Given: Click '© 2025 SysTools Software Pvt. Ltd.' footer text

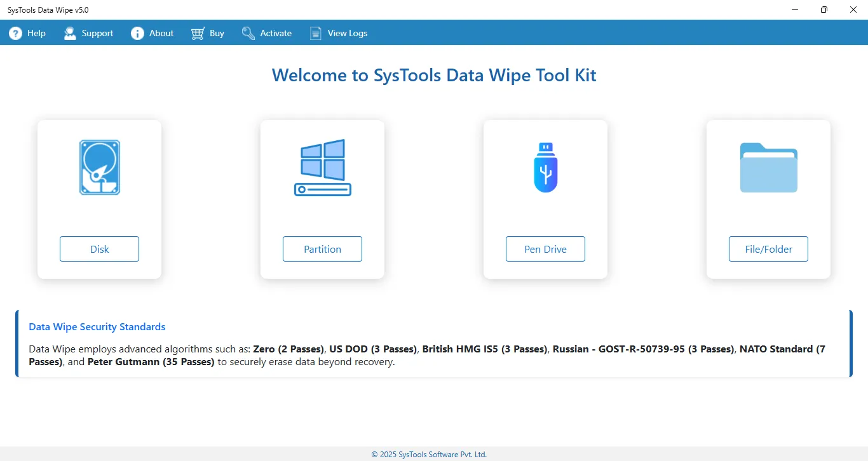Looking at the screenshot, I should tap(429, 455).
